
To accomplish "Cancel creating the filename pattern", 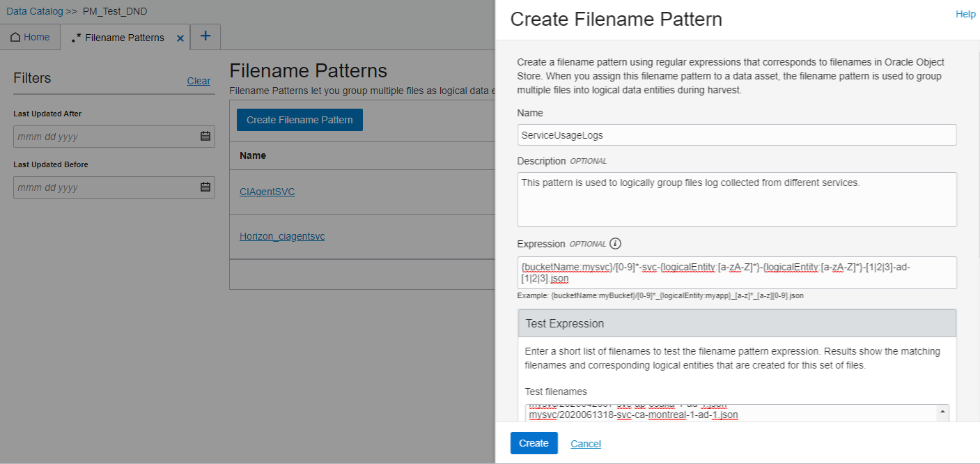I will pos(586,444).
